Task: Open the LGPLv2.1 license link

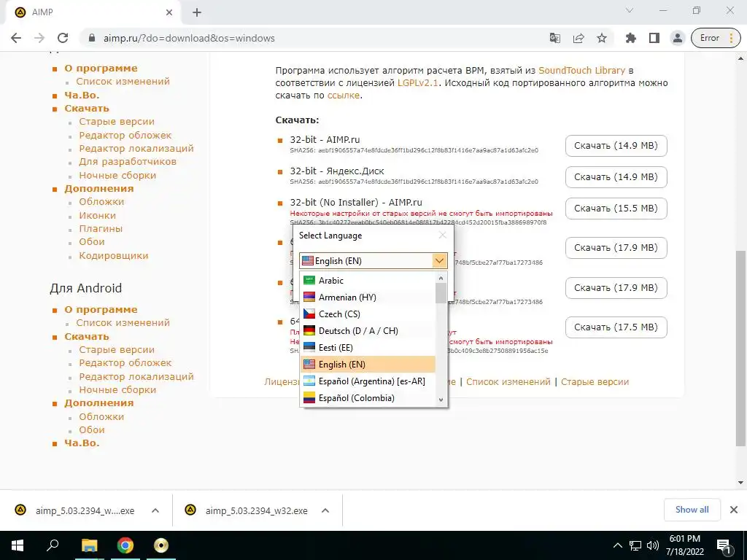Action: coord(418,83)
